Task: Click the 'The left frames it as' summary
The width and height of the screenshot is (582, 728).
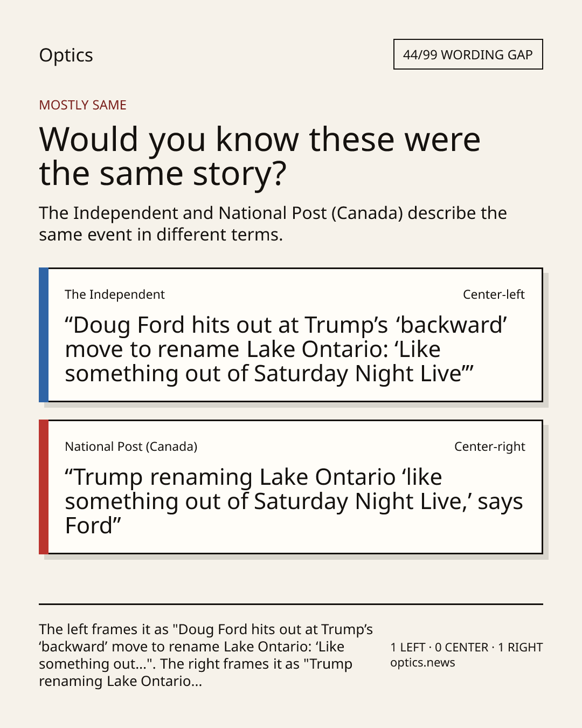Action: pos(206,655)
